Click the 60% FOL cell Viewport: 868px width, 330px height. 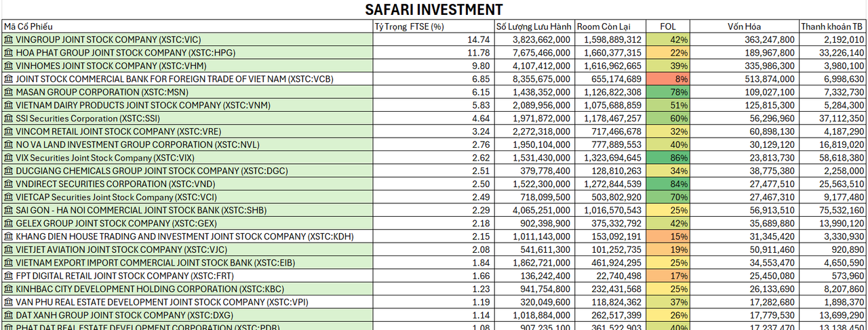tap(669, 119)
